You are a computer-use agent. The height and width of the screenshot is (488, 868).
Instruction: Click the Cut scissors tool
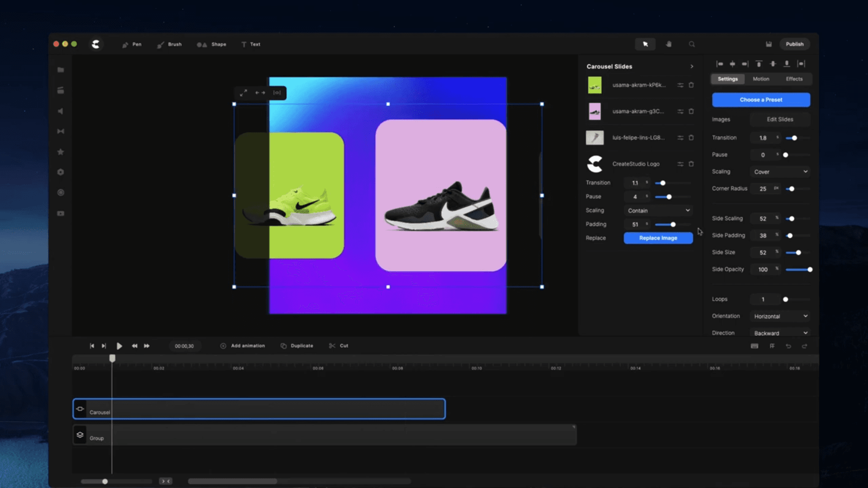coord(339,346)
